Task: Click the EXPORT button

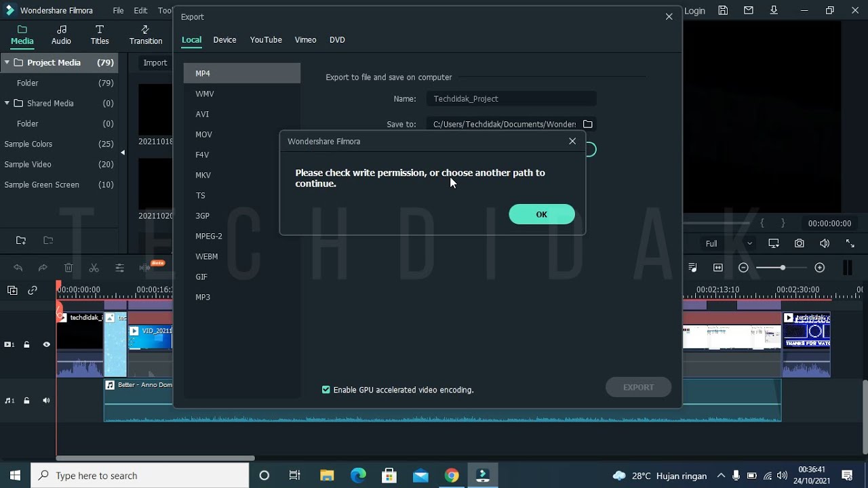Action: coord(638,387)
